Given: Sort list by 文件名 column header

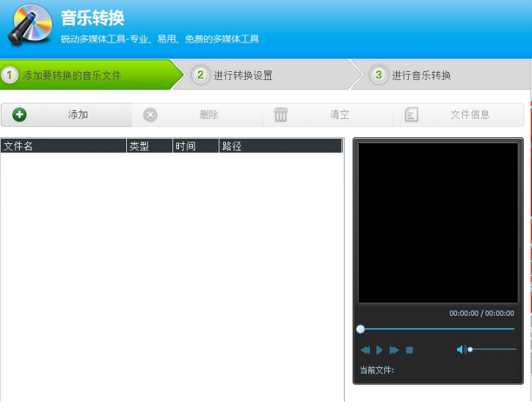Looking at the screenshot, I should click(63, 146).
